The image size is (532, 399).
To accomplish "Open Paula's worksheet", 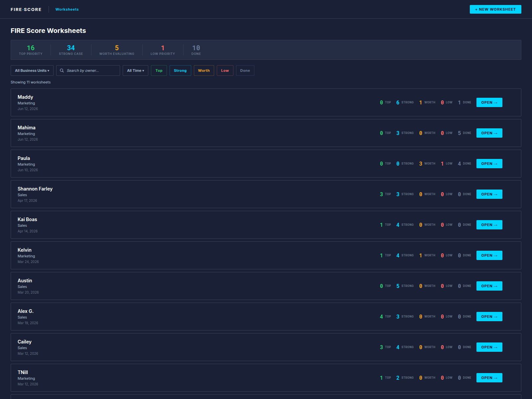I will coord(489,164).
